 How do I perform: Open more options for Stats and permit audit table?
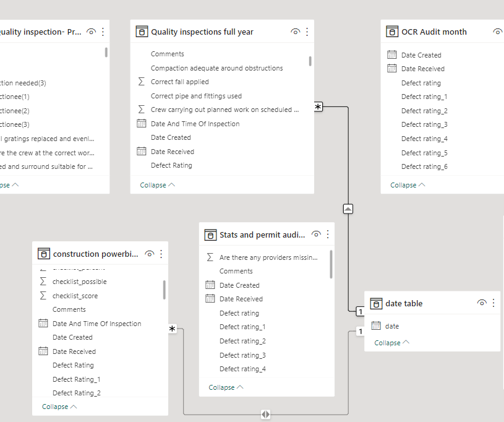click(x=328, y=234)
